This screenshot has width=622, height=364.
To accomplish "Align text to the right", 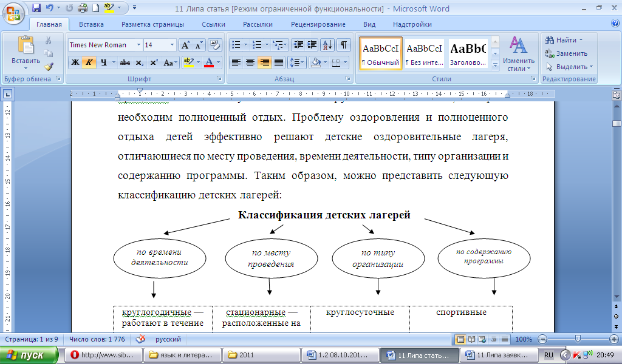I will pos(264,62).
